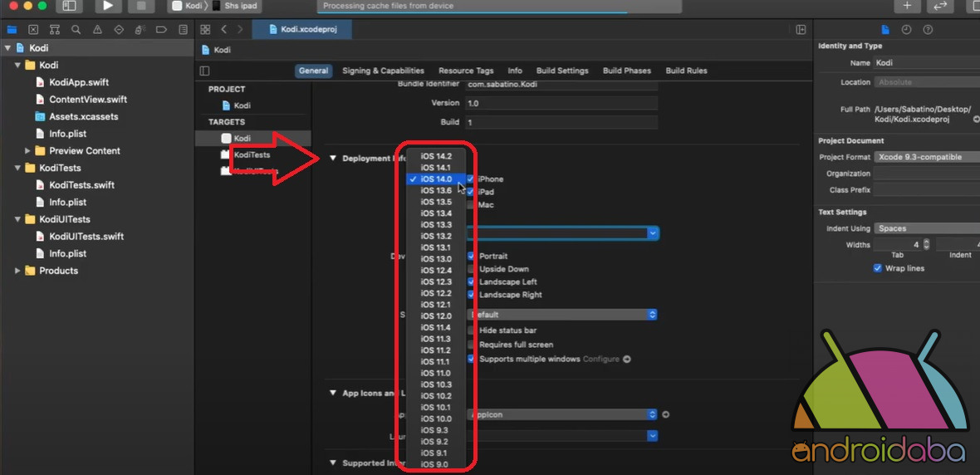Click the Tab width stepper
980x475 pixels.
click(x=926, y=244)
